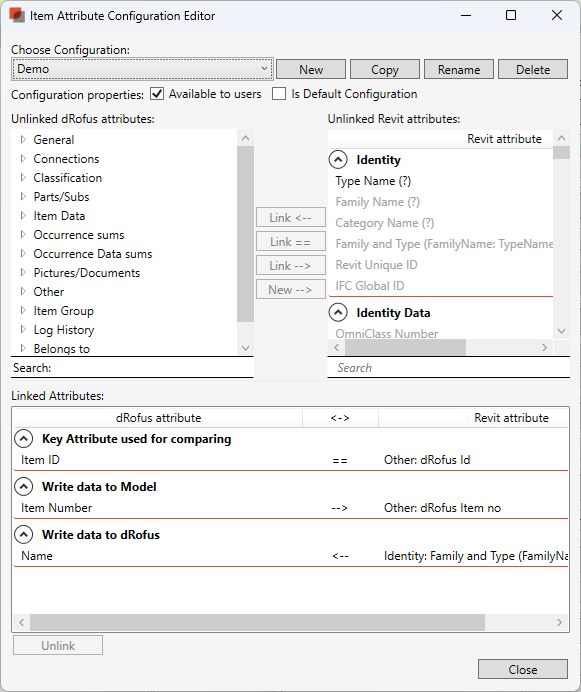This screenshot has height=692, width=581.
Task: Click the New configuration button
Action: pyautogui.click(x=311, y=70)
